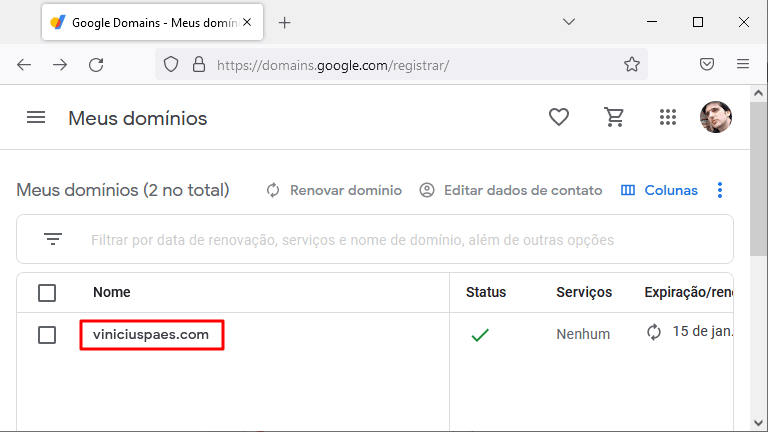Screen dimensions: 768x432
Task: Click the 15 de jan. expiration date
Action: (703, 332)
